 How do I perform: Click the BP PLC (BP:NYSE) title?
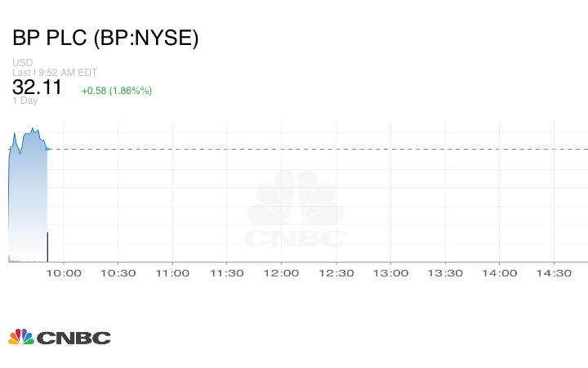pos(105,38)
